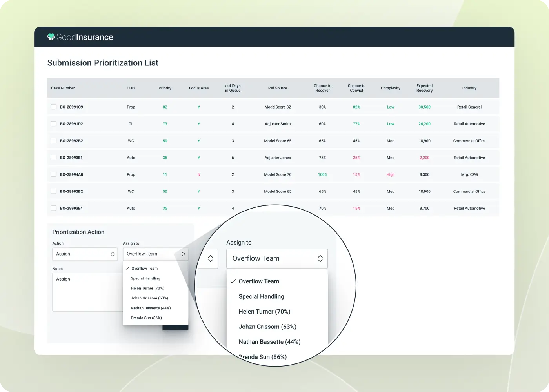Mark the checkbox for case BO-28993E4
549x392 pixels.
point(54,208)
